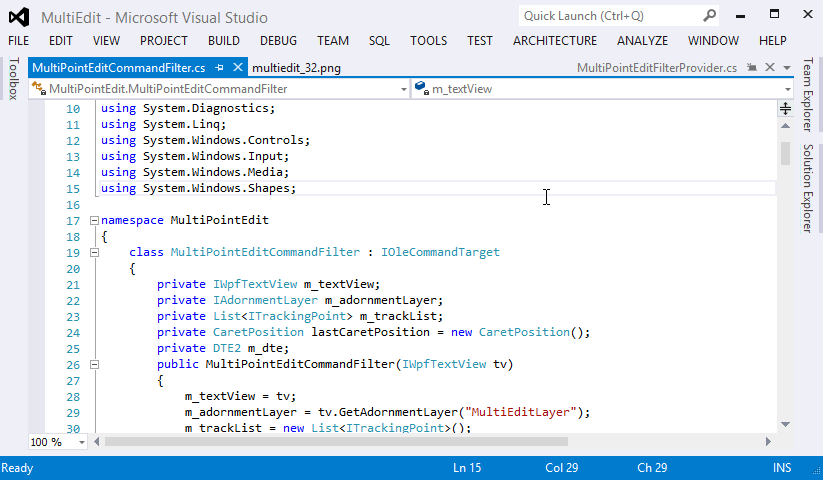Close the MultiPointEditFilterProvider.cs preview tab
Screen dimensions: 823x480
(768, 68)
